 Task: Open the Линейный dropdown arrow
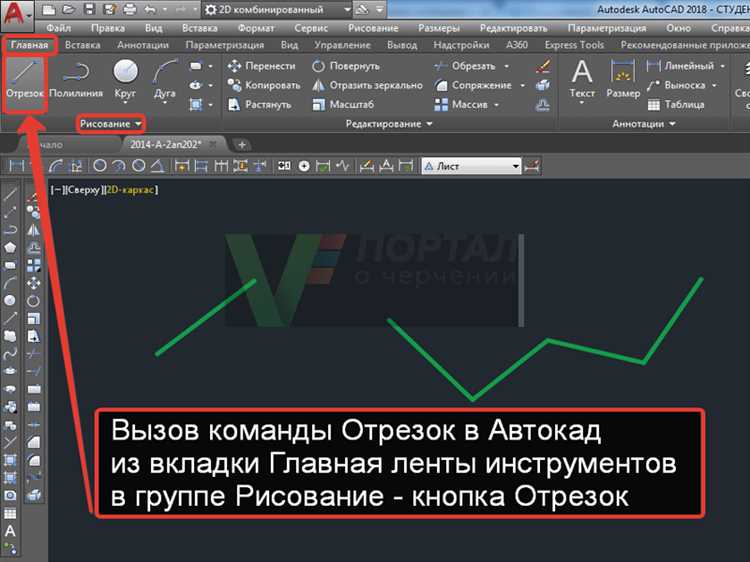tap(722, 66)
